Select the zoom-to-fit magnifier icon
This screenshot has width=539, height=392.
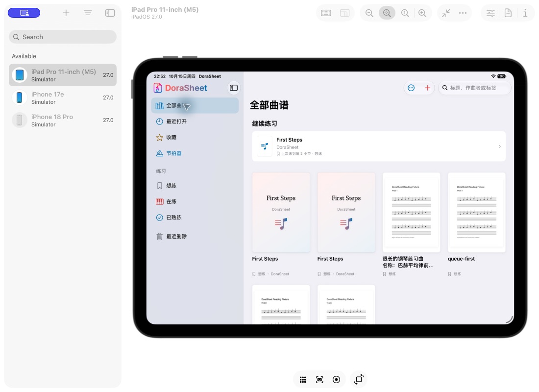(387, 13)
